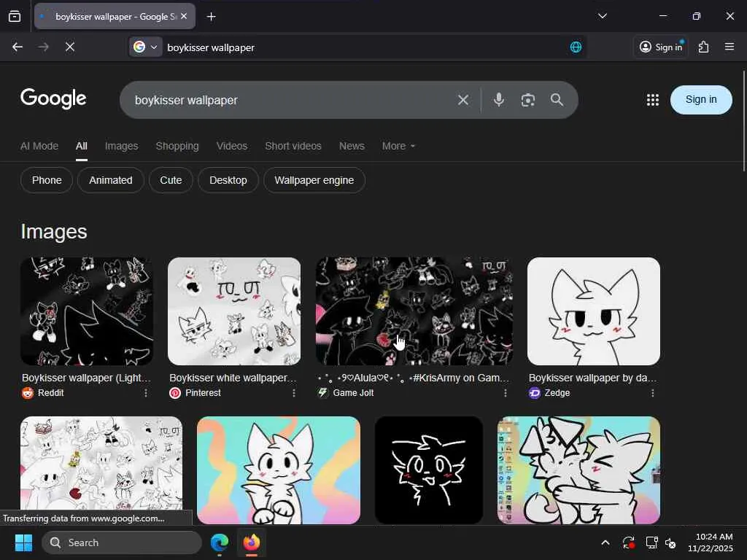Click the page vertical scrollbar
Image resolution: width=747 pixels, height=560 pixels.
743,122
